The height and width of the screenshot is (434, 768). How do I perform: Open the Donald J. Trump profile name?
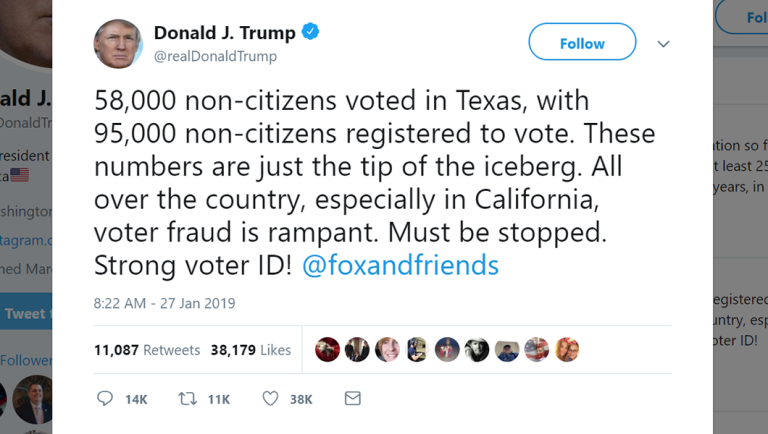(x=224, y=33)
